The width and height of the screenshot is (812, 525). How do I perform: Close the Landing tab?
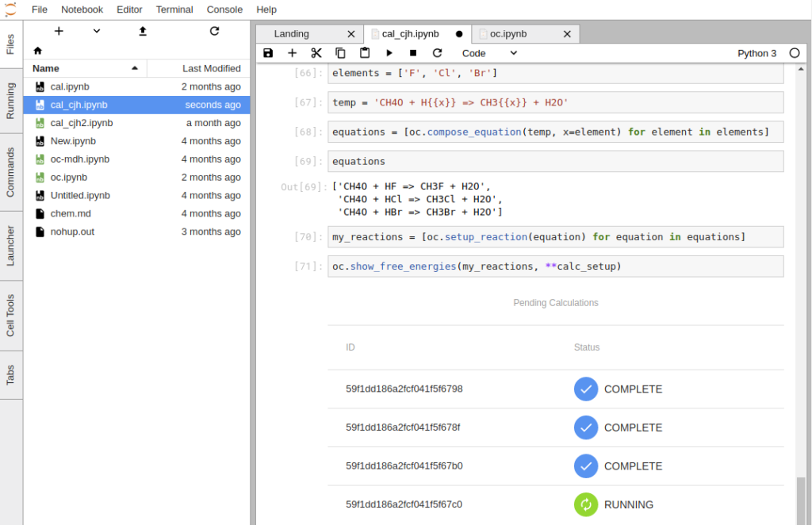tap(351, 34)
